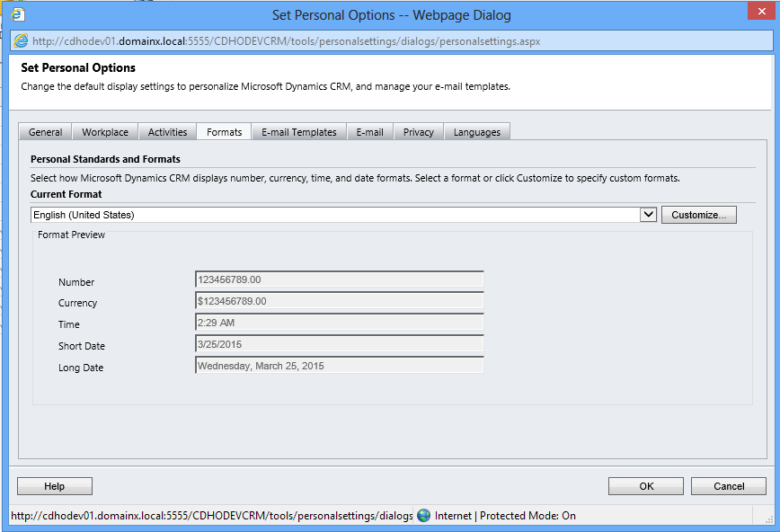Click the status bar URL text
Image resolution: width=780 pixels, height=532 pixels.
pos(211,516)
